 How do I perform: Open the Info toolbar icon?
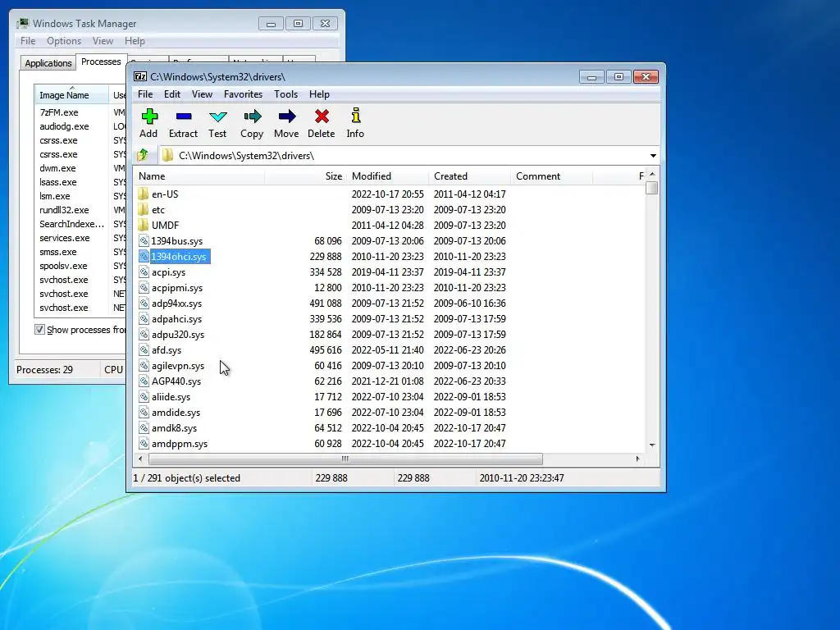pyautogui.click(x=356, y=116)
